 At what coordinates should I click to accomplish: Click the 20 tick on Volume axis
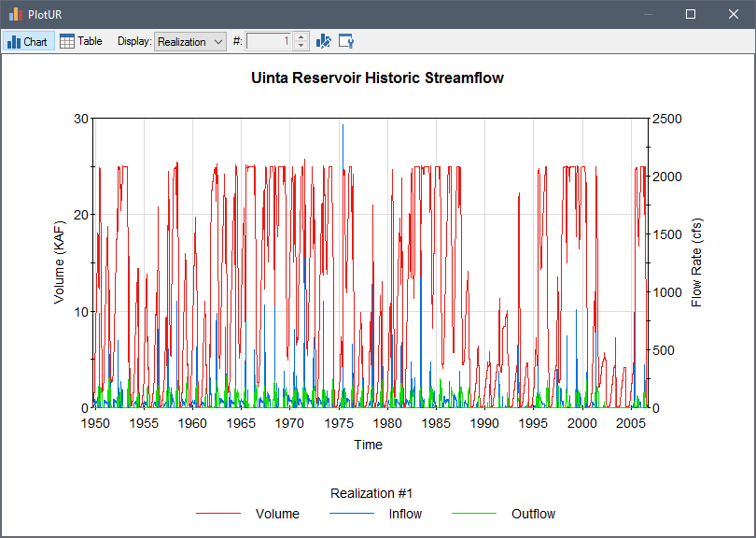[x=81, y=215]
